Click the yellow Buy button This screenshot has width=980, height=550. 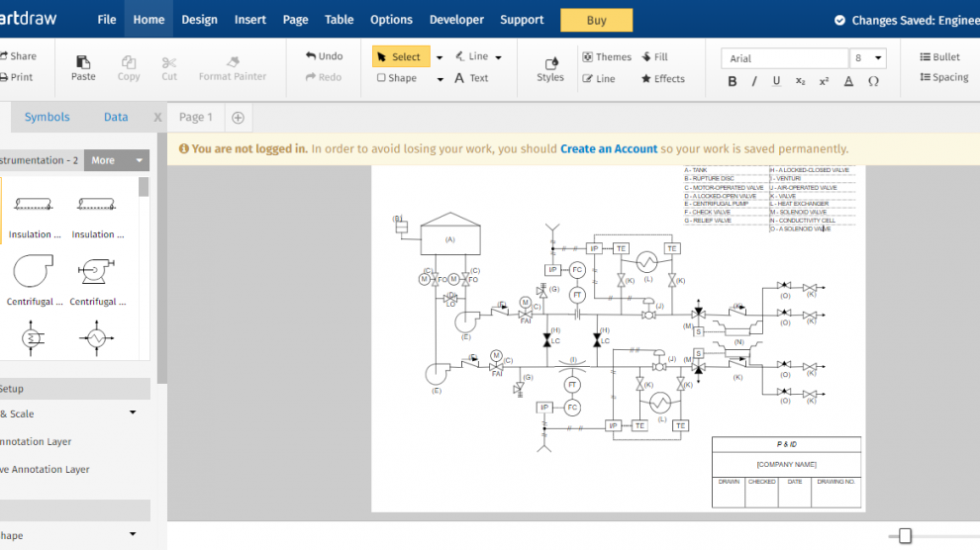click(x=596, y=20)
